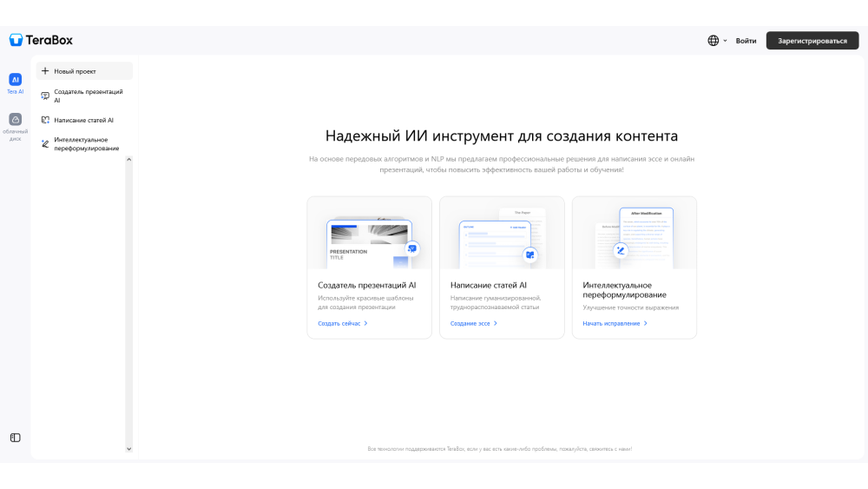Follow the Создание эссе link
Screen dimensions: 868x489
pos(474,323)
